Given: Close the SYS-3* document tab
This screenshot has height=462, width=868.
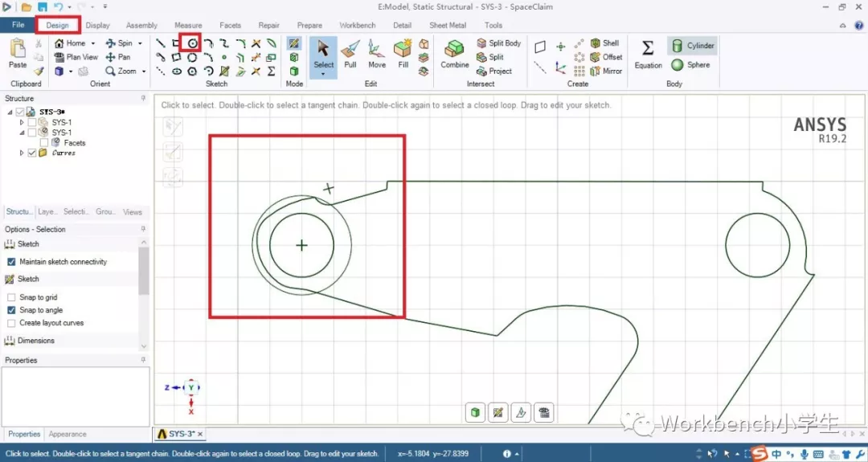Looking at the screenshot, I should point(200,435).
